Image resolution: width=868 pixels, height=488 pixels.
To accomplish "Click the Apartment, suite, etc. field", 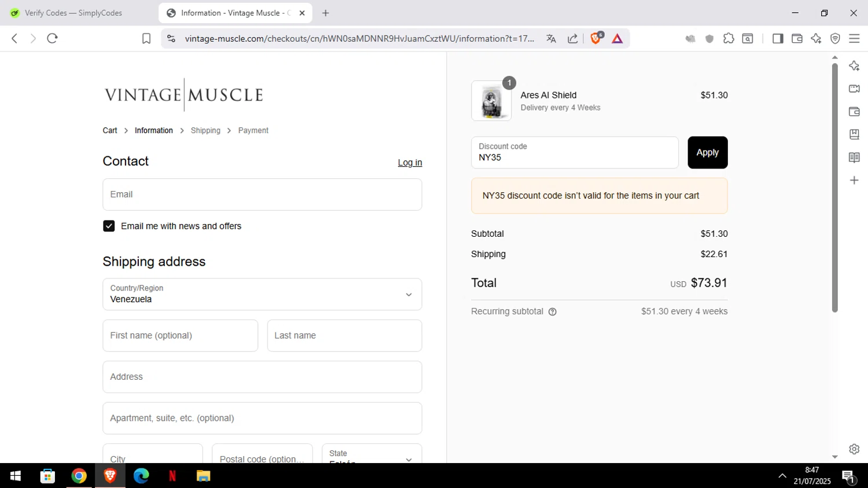I will point(262,418).
